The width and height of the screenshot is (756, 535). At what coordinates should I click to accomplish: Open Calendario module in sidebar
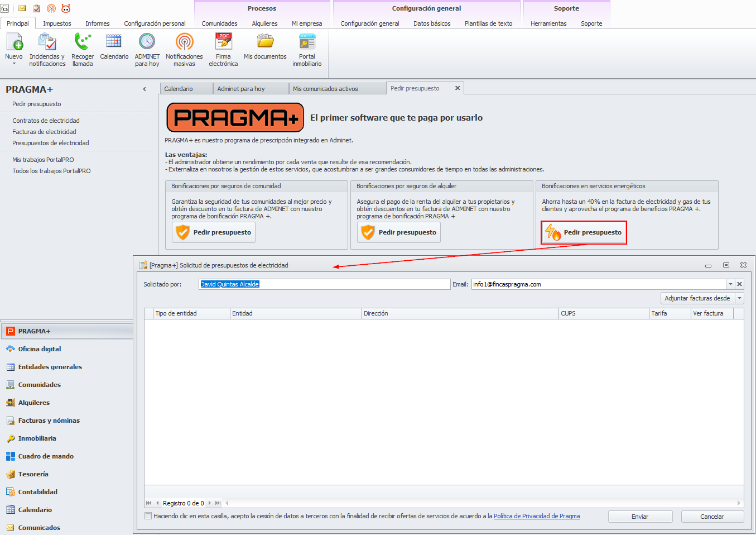(x=66, y=510)
